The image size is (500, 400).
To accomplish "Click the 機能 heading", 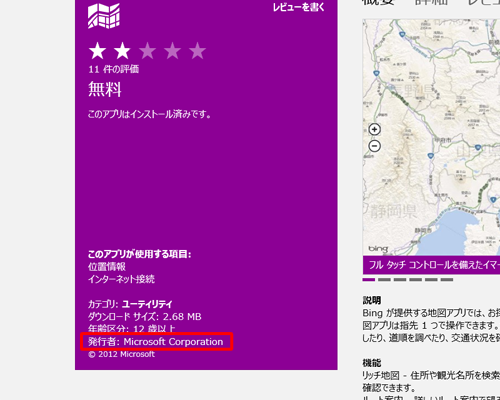I will point(372,363).
